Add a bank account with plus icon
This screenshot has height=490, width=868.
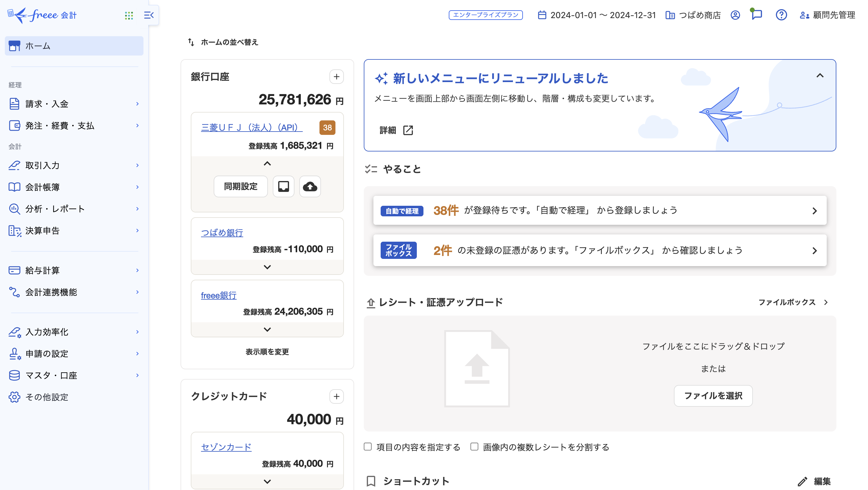[336, 77]
